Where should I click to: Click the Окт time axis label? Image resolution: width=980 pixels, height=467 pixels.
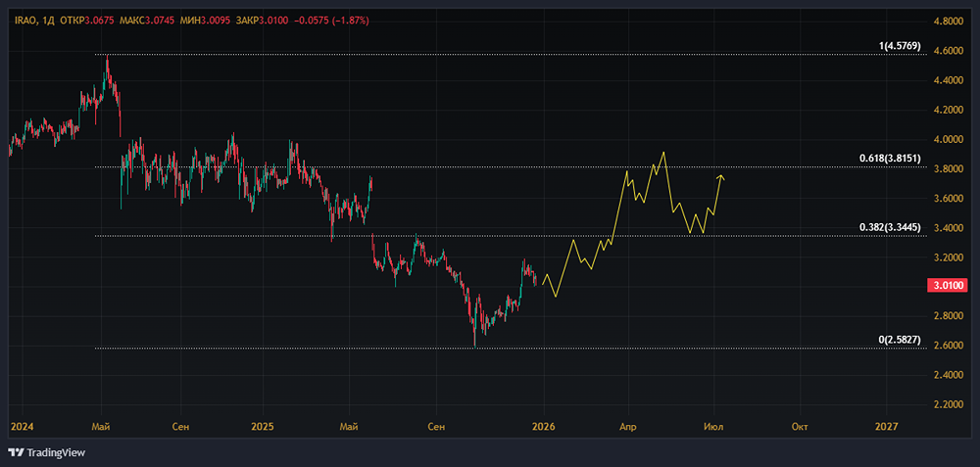[799, 427]
